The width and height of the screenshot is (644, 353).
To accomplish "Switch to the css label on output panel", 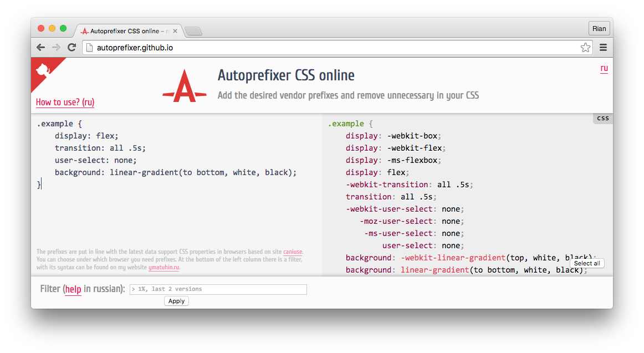I will [602, 117].
